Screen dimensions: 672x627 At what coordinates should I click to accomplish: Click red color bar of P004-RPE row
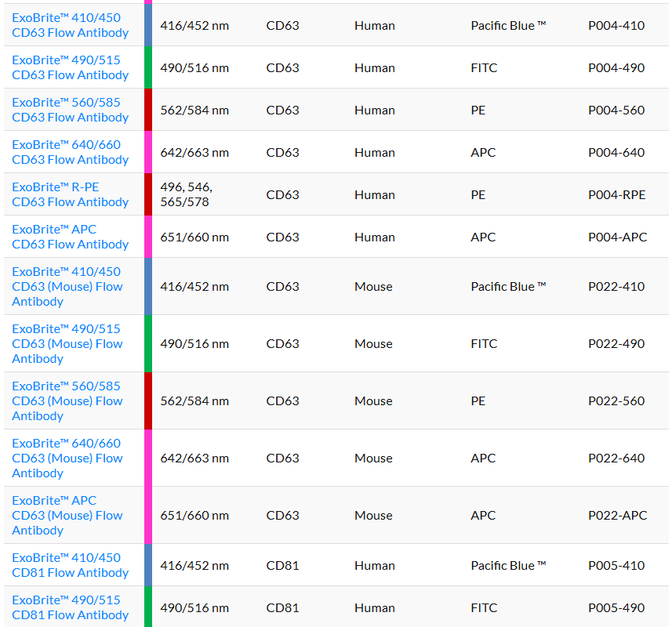pos(148,194)
